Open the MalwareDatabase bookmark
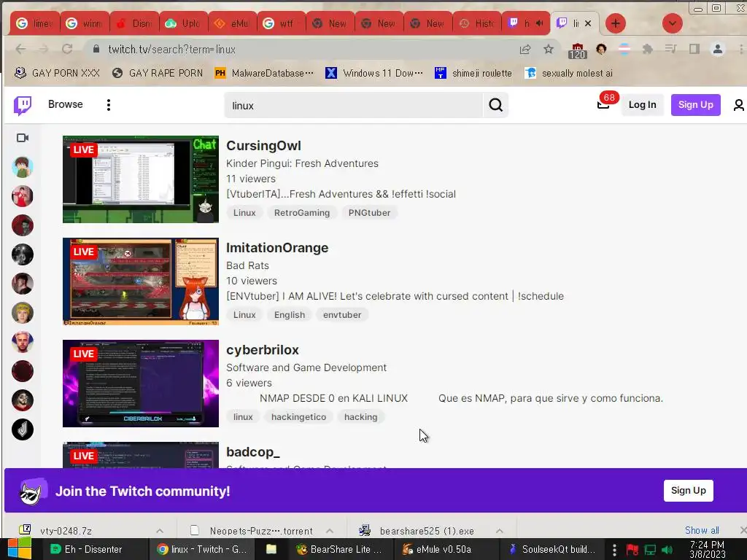 click(x=264, y=73)
